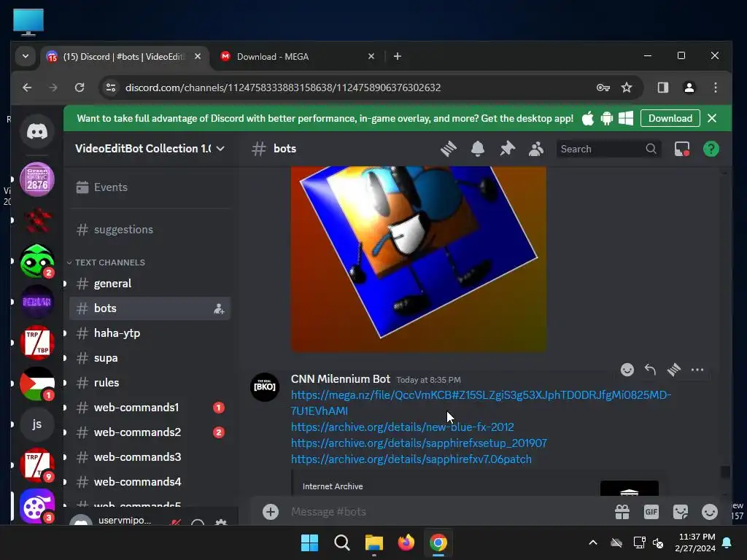This screenshot has width=747, height=560.
Task: Open user settings gear
Action: click(221, 522)
